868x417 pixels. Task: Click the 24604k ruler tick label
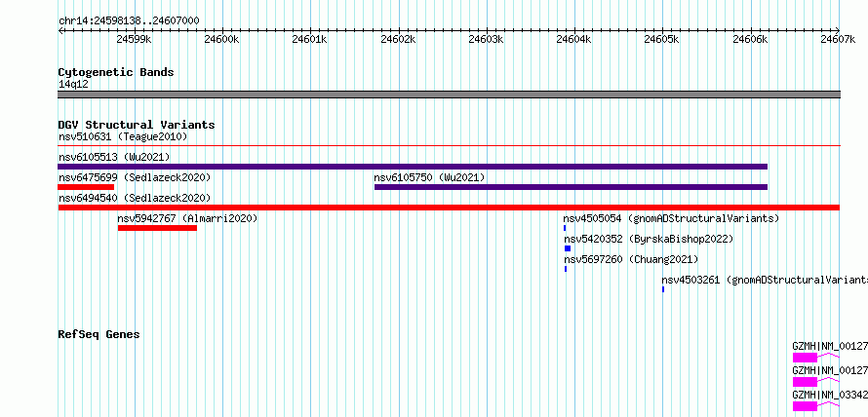click(574, 39)
